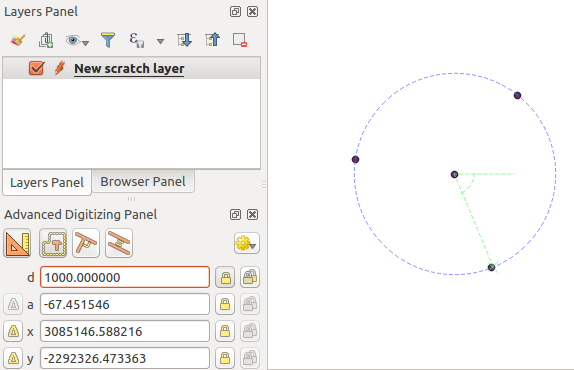Image resolution: width=574 pixels, height=370 pixels.
Task: Click the Filter Legend by Expression icon
Action: (x=137, y=40)
